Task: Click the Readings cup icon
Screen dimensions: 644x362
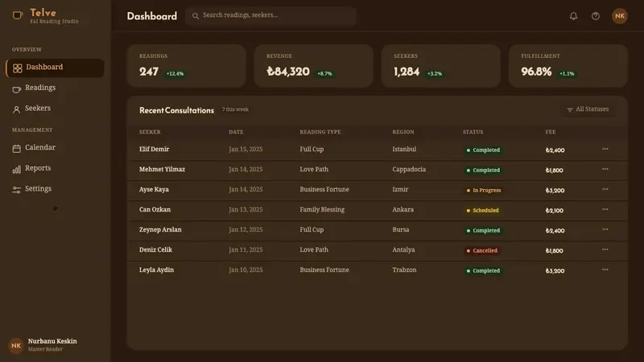Action: point(16,89)
